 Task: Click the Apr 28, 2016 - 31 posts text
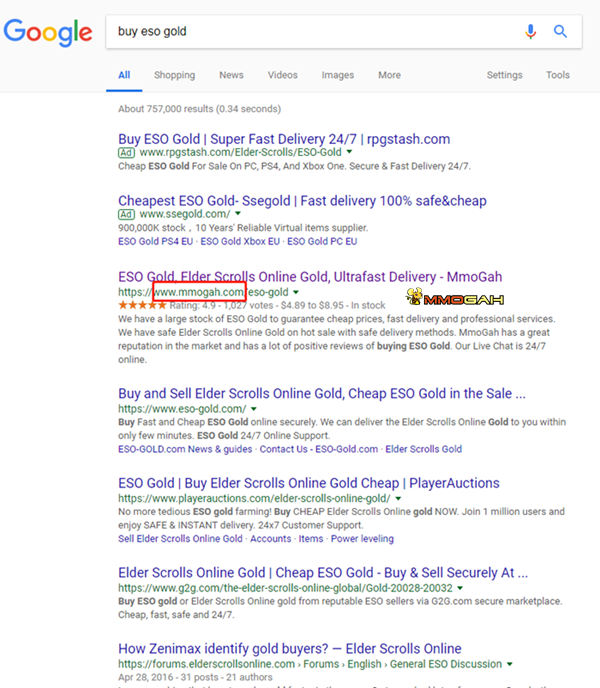tap(195, 677)
